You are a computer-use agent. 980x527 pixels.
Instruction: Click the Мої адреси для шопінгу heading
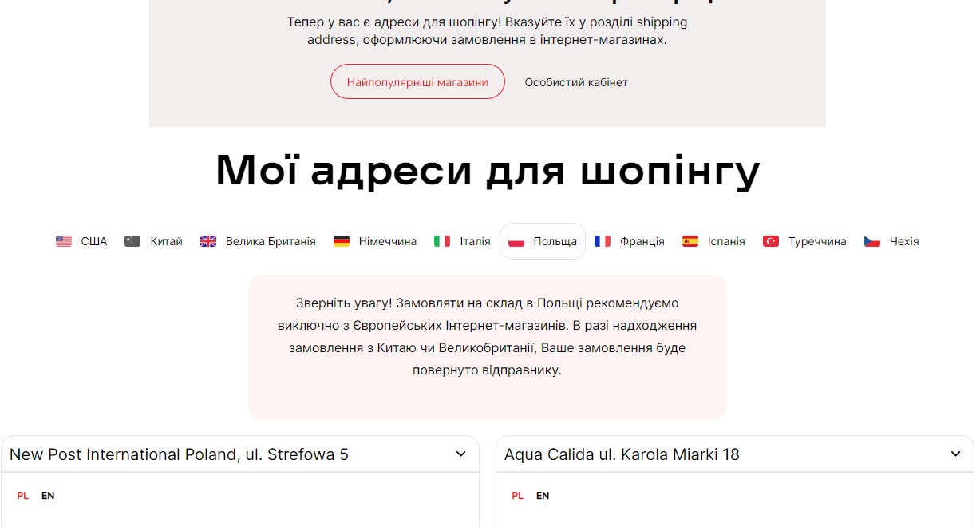click(488, 170)
